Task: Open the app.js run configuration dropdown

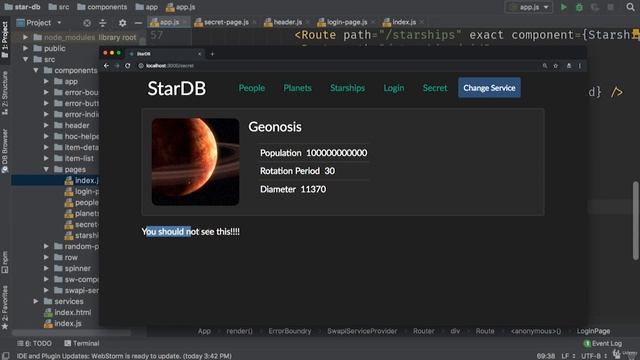Action: (529, 7)
